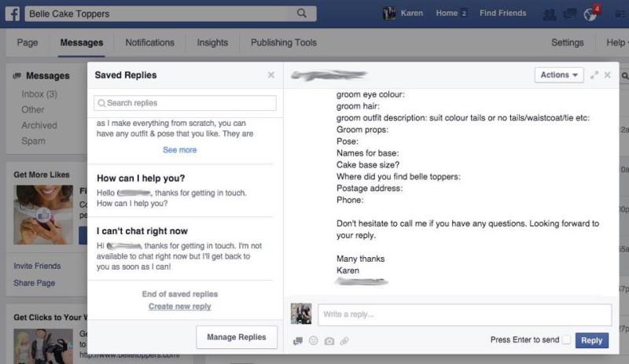Screen dimensions: 629x364
Task: Click the Write a reply text box
Action: 465,314
